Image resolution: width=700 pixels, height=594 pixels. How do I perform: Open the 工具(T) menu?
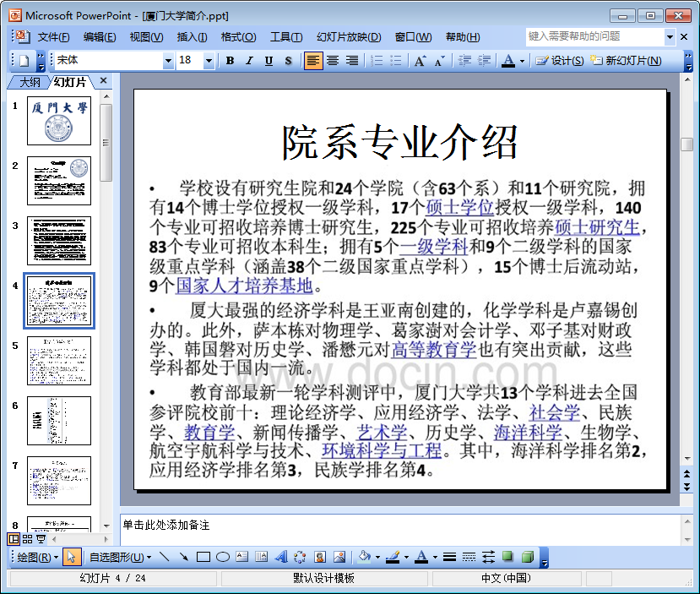(x=286, y=37)
